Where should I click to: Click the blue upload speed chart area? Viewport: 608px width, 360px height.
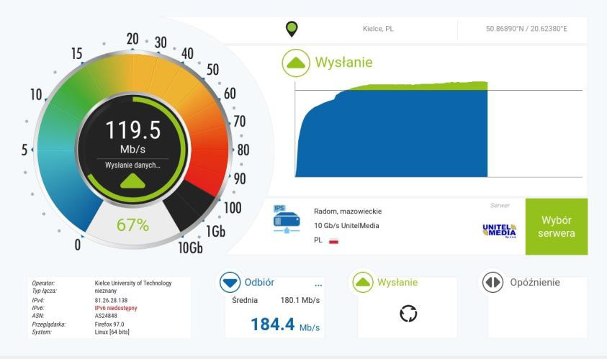(x=392, y=134)
